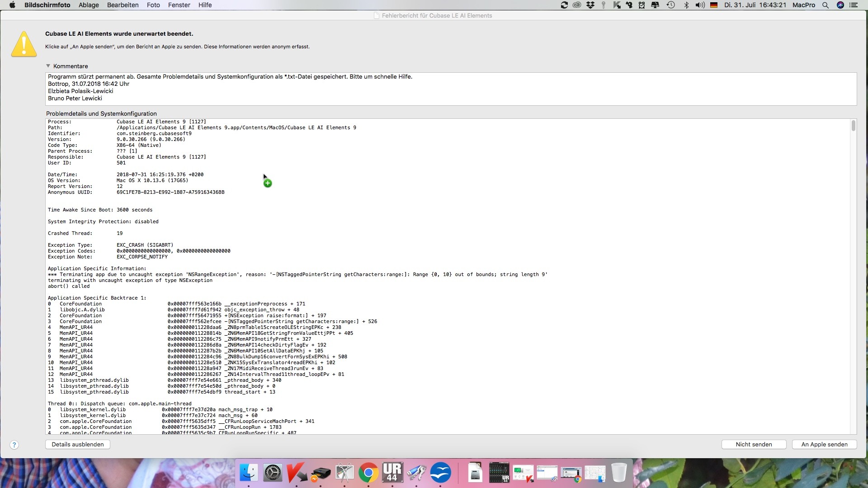The height and width of the screenshot is (488, 868).
Task: Open the Dropbox menu bar icon
Action: [590, 5]
